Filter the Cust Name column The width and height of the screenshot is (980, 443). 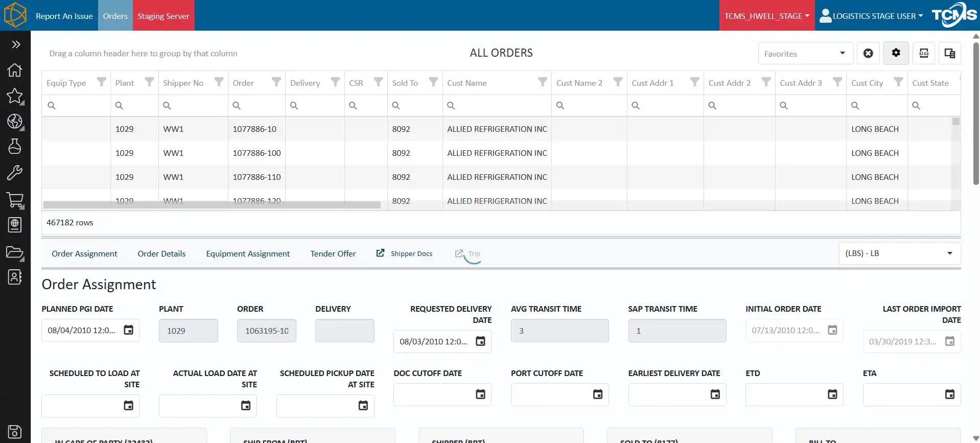coord(542,82)
